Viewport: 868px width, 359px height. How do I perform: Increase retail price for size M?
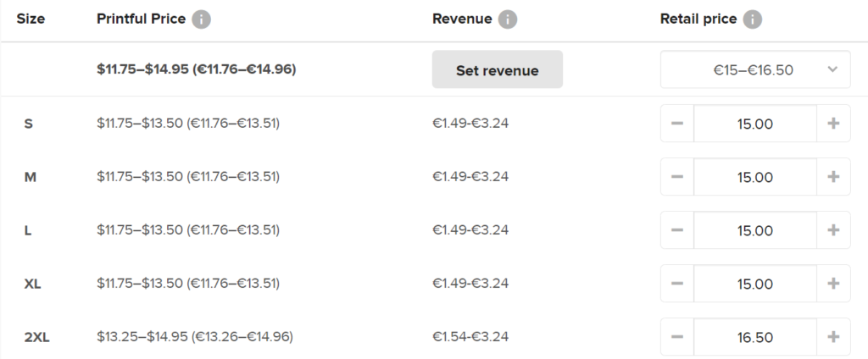[x=833, y=177]
